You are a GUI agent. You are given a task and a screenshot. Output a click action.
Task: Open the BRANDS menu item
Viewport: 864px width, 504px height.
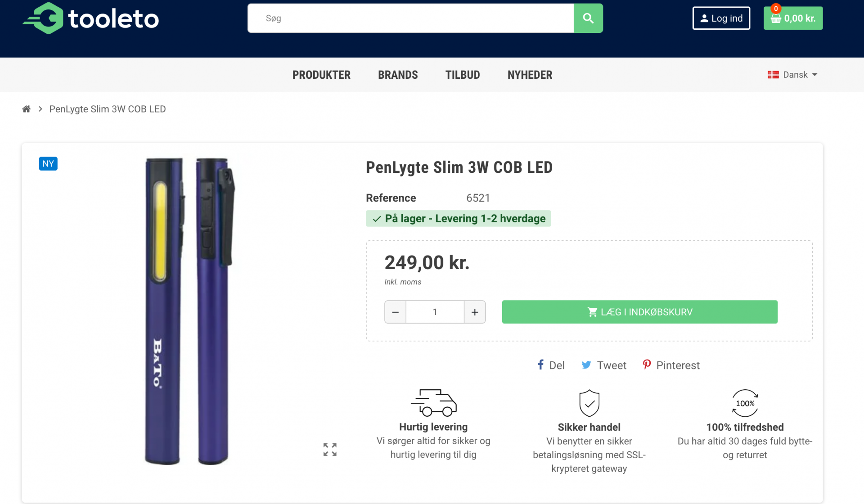(x=398, y=75)
